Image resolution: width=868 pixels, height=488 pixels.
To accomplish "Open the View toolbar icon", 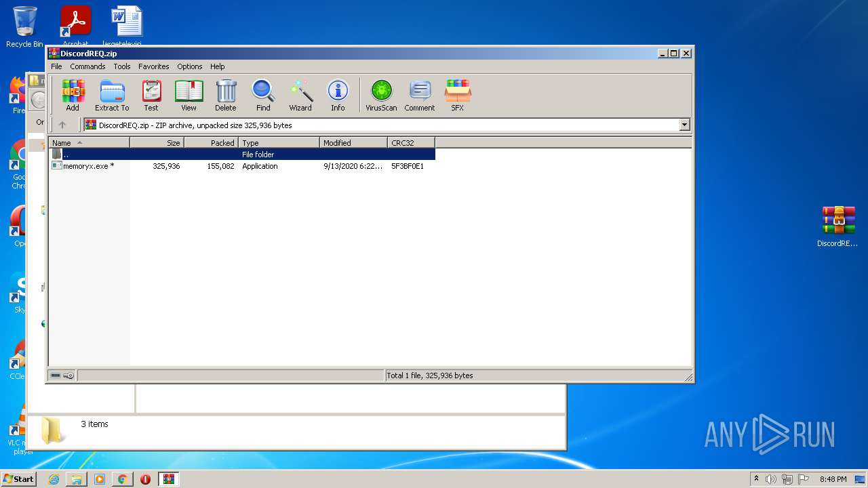I will (x=189, y=95).
